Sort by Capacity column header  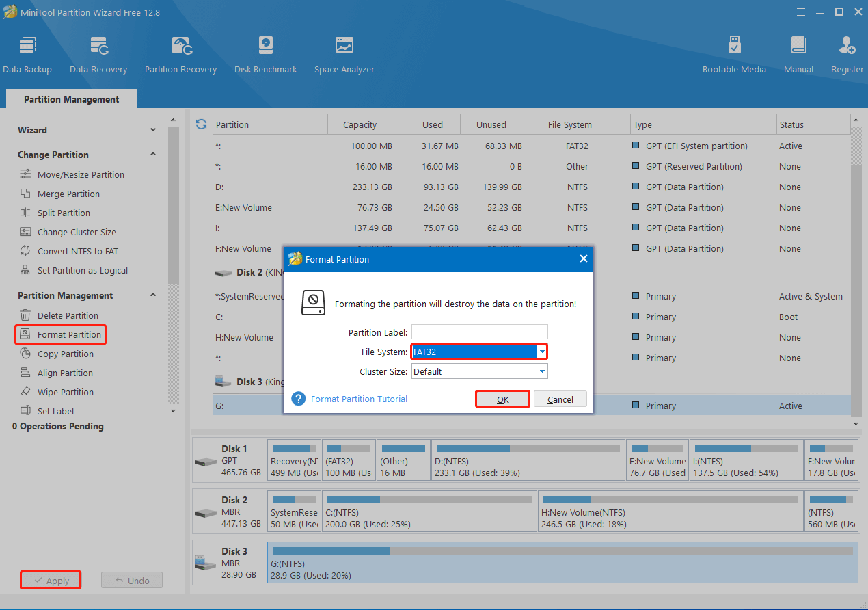(360, 124)
